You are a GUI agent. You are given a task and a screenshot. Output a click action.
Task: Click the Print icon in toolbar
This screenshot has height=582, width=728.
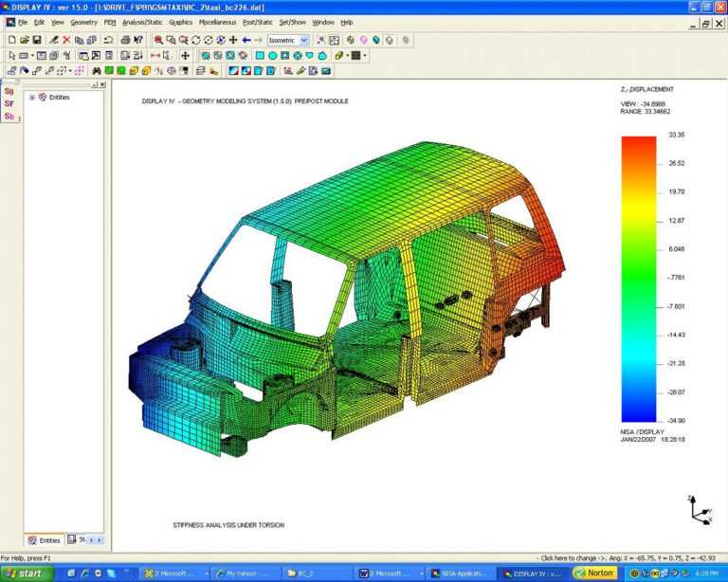point(124,41)
